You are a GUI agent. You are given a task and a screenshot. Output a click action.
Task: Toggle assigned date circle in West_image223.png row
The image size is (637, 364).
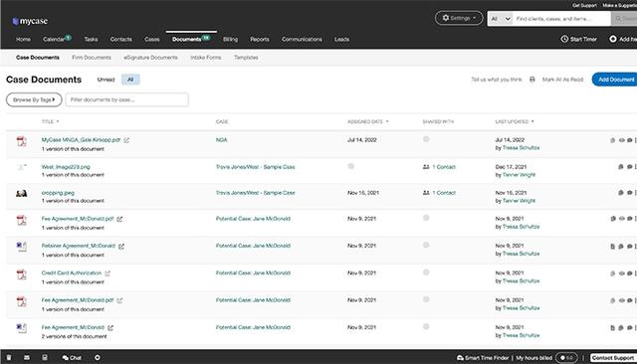click(x=351, y=166)
